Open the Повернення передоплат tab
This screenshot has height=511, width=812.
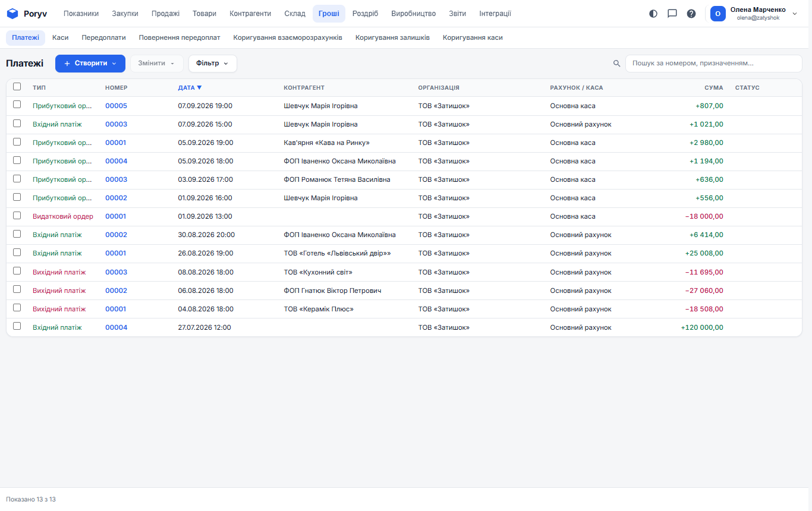pos(180,37)
